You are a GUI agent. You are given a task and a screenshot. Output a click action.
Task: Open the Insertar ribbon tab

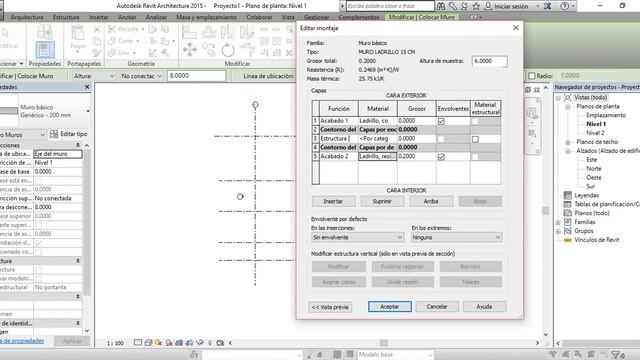click(99, 17)
